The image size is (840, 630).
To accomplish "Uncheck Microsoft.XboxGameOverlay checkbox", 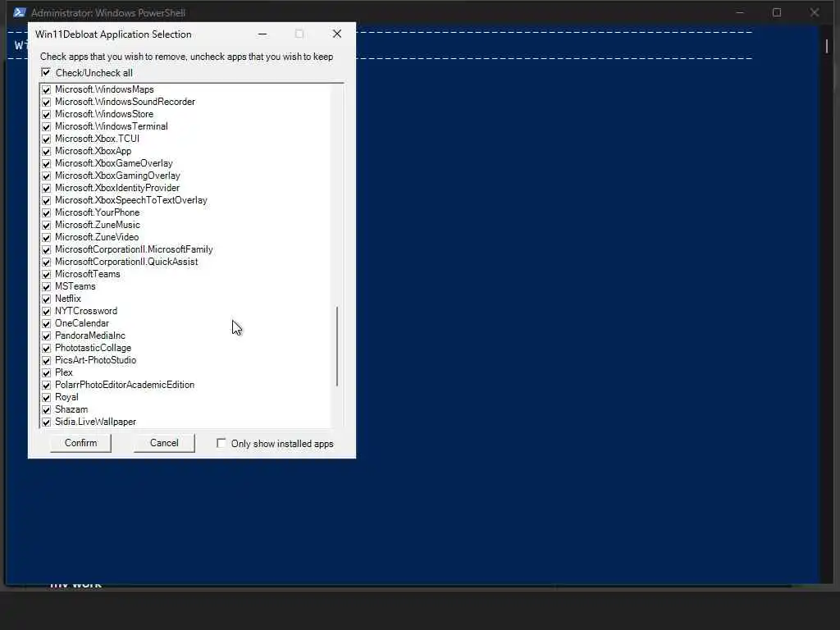I will click(x=47, y=164).
